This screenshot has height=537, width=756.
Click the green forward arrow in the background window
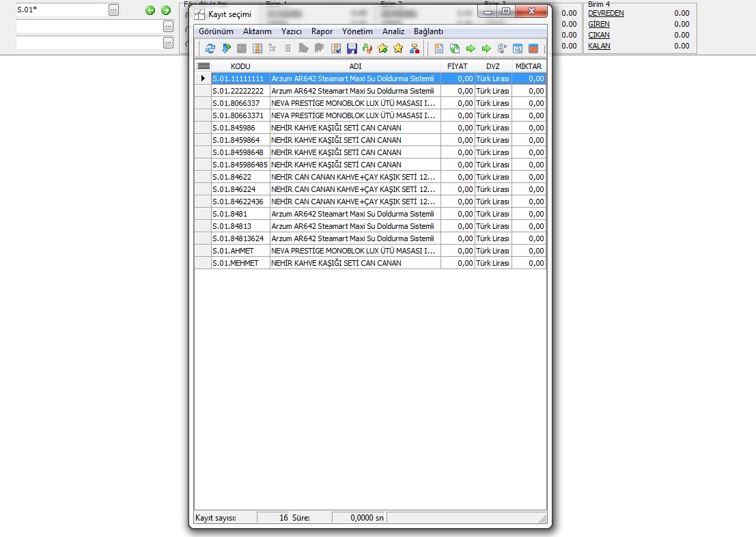166,10
